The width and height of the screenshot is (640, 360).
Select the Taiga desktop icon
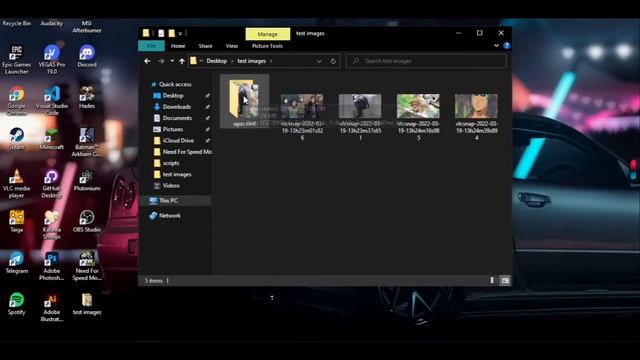click(16, 221)
